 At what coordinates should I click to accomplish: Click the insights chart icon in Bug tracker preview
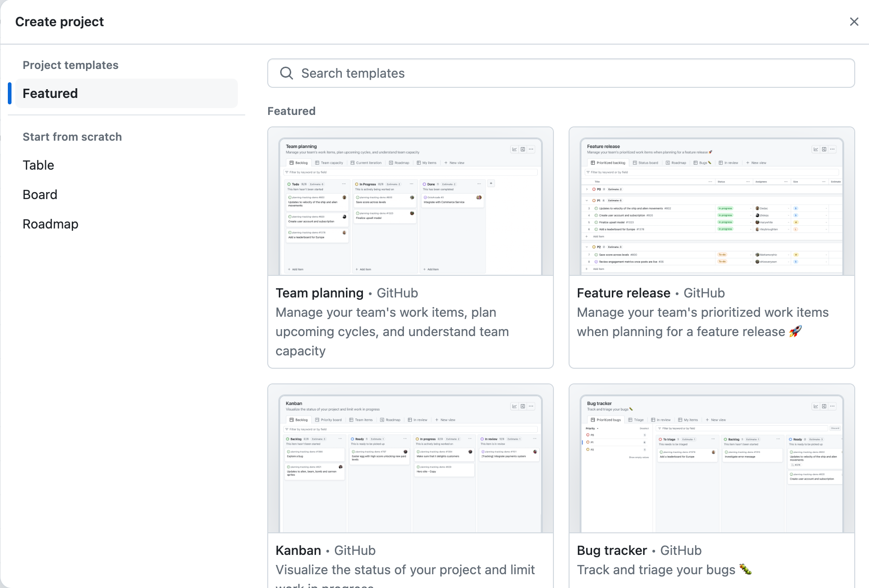[x=815, y=406]
